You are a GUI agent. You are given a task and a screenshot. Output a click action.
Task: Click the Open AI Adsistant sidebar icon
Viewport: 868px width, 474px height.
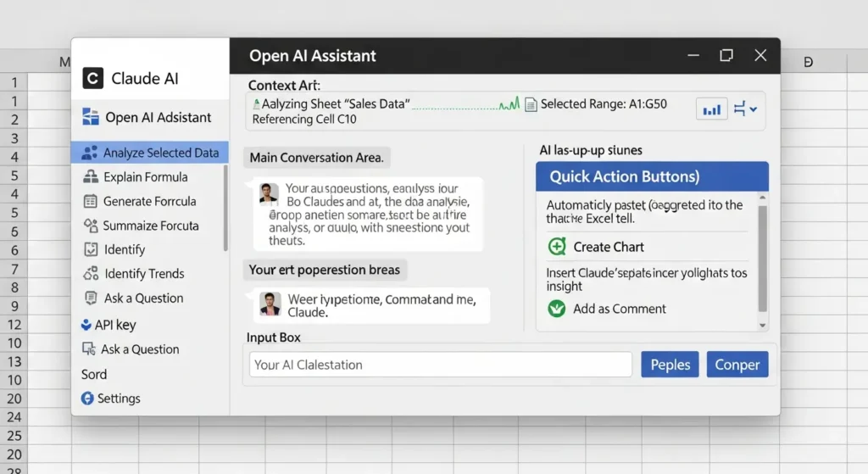tap(91, 117)
